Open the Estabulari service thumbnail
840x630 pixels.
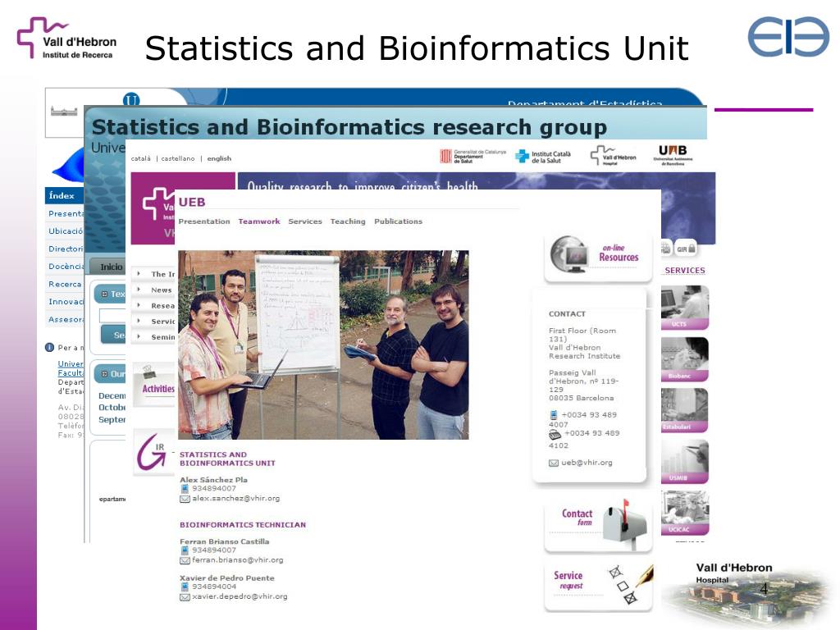[x=685, y=410]
